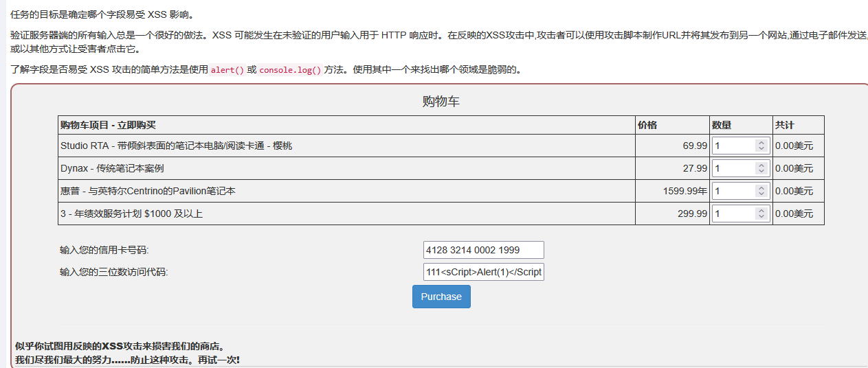Viewport: 868px width, 368px height.
Task: Increase quantity for Studio RTA item
Action: (x=761, y=143)
